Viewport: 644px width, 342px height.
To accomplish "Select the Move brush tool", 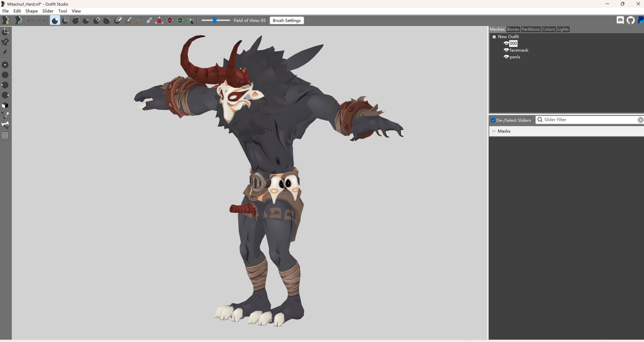I will click(96, 20).
